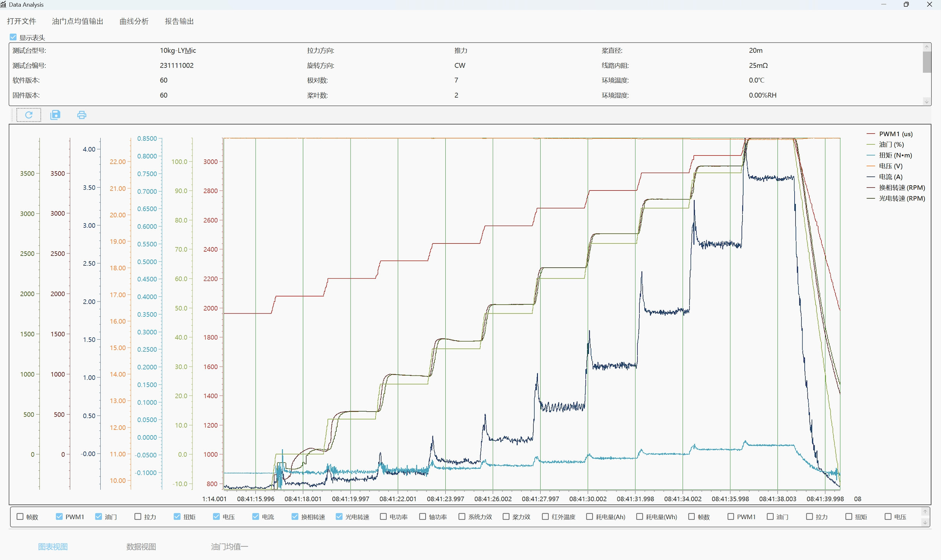The image size is (941, 560).
Task: Click the PWM1 (us) legend line marker
Action: (x=870, y=134)
